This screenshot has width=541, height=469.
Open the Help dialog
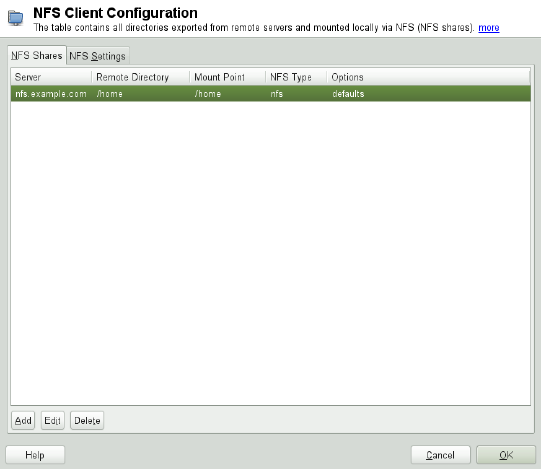[35, 455]
